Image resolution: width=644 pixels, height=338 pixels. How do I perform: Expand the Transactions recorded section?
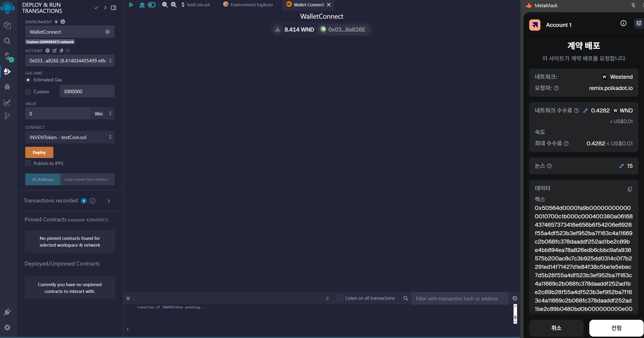click(x=109, y=201)
